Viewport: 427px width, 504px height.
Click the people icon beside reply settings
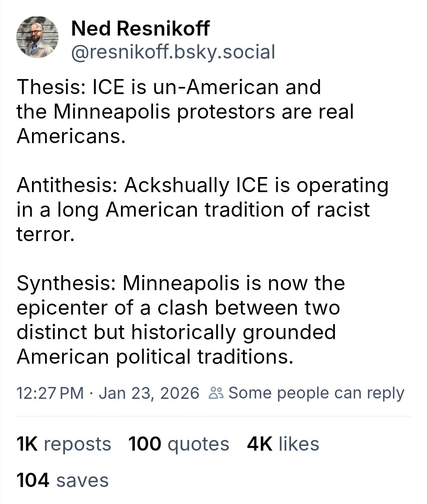217,393
